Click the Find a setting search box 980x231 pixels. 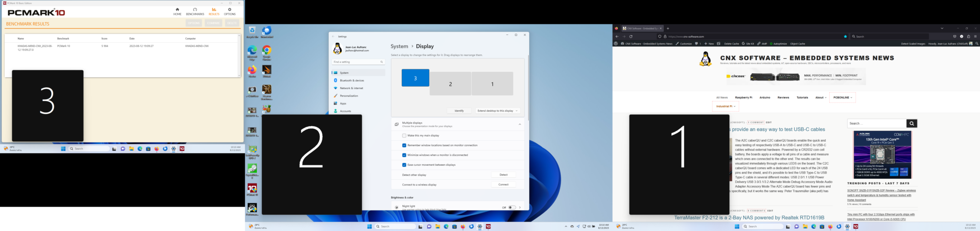(358, 62)
